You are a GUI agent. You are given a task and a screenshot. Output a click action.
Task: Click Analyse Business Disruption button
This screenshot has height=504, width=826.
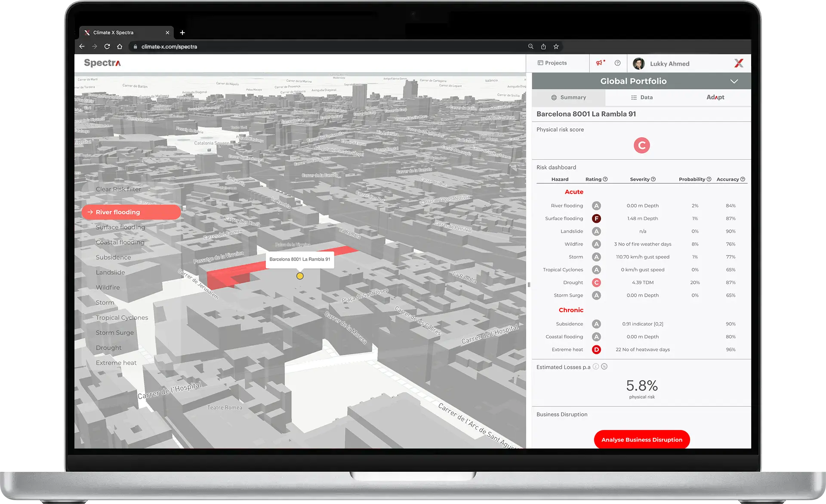(x=642, y=439)
